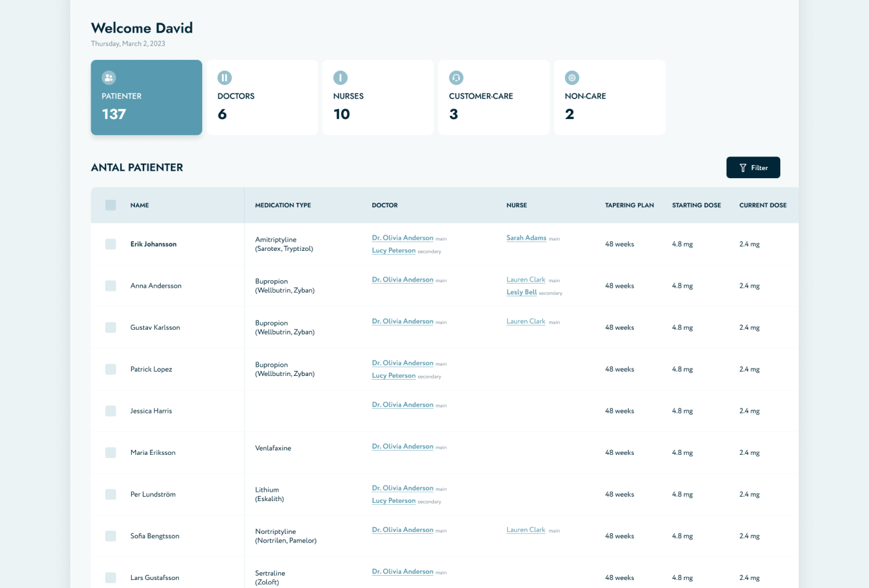Click Venlafaxine medication cell
869x588 pixels.
click(x=273, y=448)
